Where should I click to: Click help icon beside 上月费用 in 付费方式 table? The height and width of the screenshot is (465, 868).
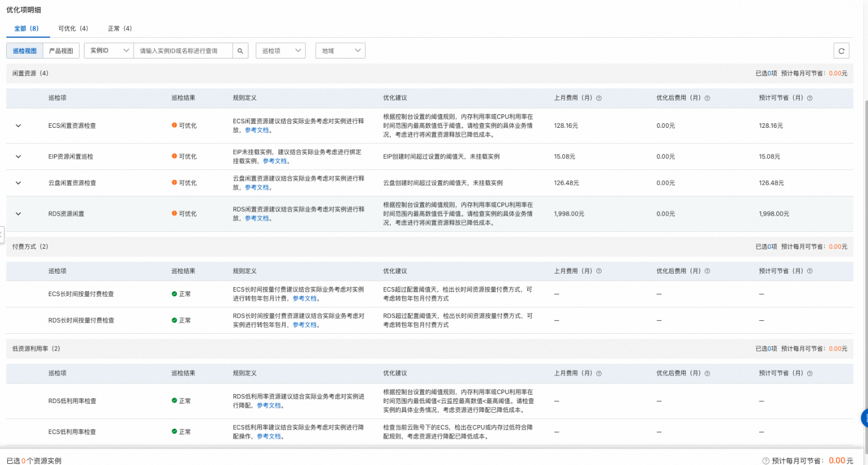599,271
